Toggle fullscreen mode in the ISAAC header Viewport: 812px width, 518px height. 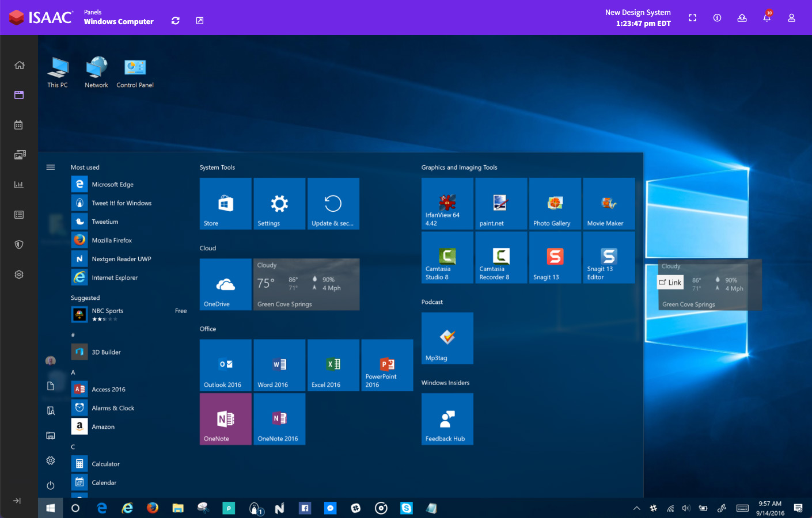pos(693,18)
